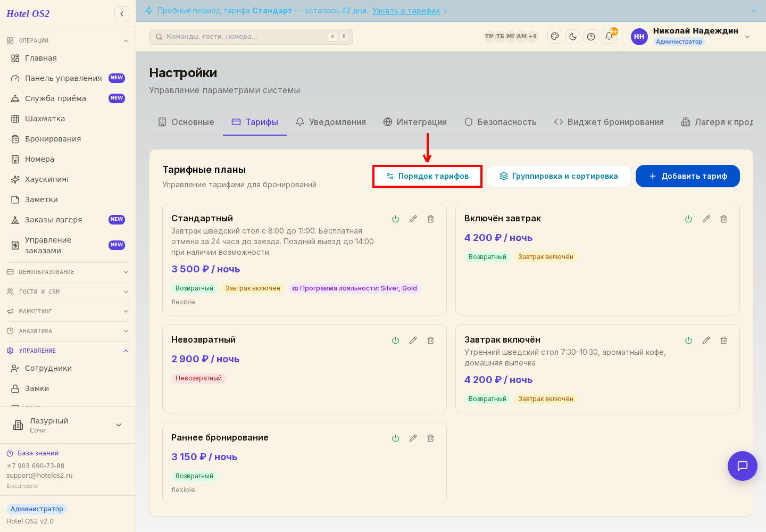Expand the Ценообразование sidebar group
The image size is (766, 532).
68,272
